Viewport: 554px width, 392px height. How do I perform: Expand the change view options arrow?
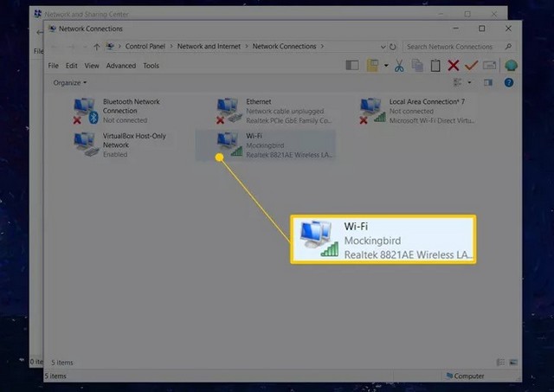[470, 83]
